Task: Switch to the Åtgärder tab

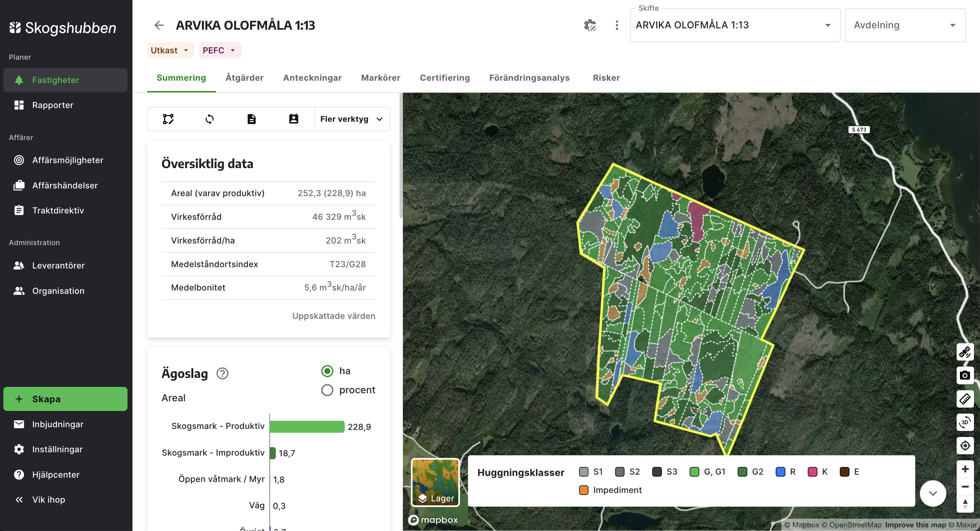Action: click(x=244, y=78)
